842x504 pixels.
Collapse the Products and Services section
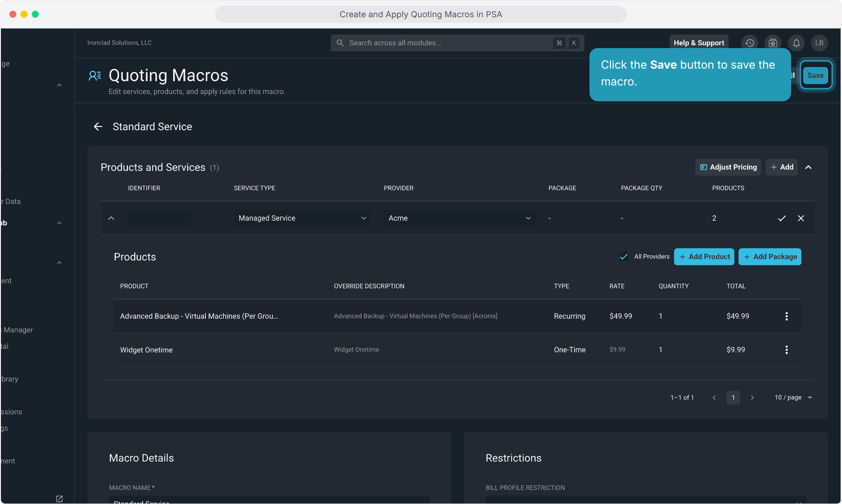point(808,167)
